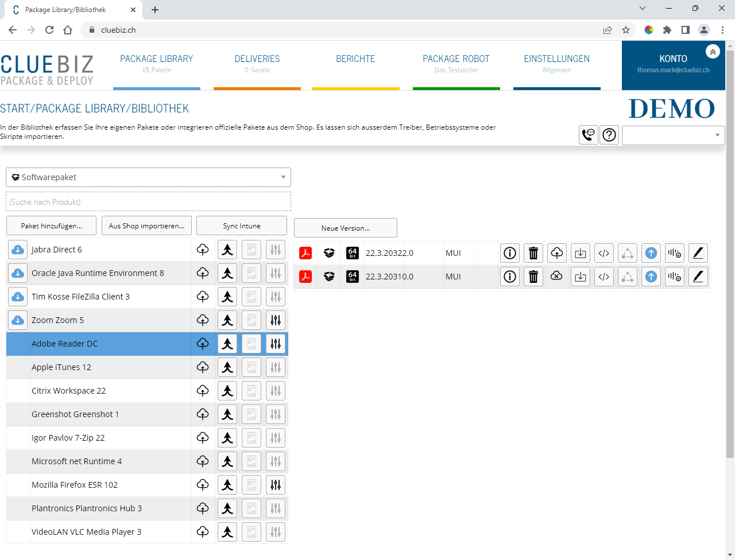735x560 pixels.
Task: Click Neue Version button
Action: click(x=346, y=228)
